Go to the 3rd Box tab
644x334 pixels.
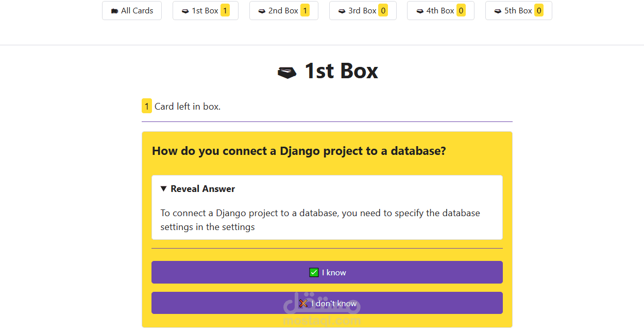tap(362, 11)
